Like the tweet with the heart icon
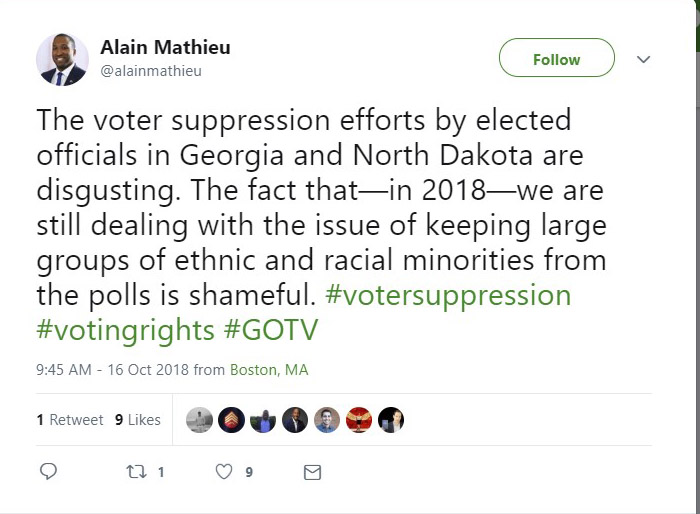700x514 pixels. pyautogui.click(x=225, y=471)
